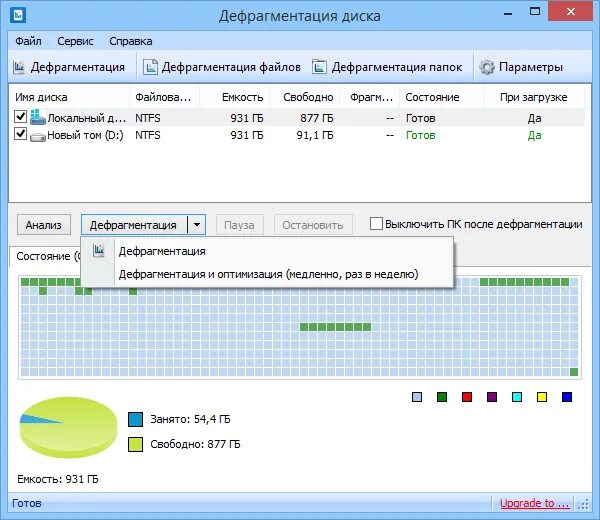Click the blue Занято legend square
This screenshot has width=600, height=520.
pyautogui.click(x=135, y=419)
